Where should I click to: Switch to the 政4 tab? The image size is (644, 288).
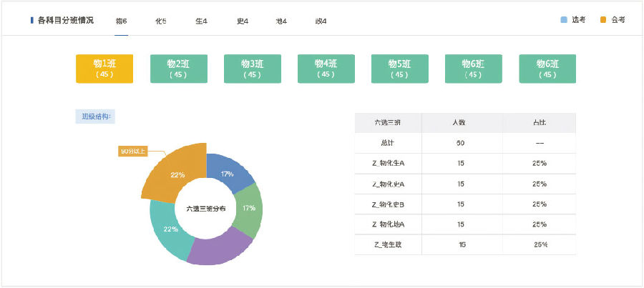click(x=321, y=21)
